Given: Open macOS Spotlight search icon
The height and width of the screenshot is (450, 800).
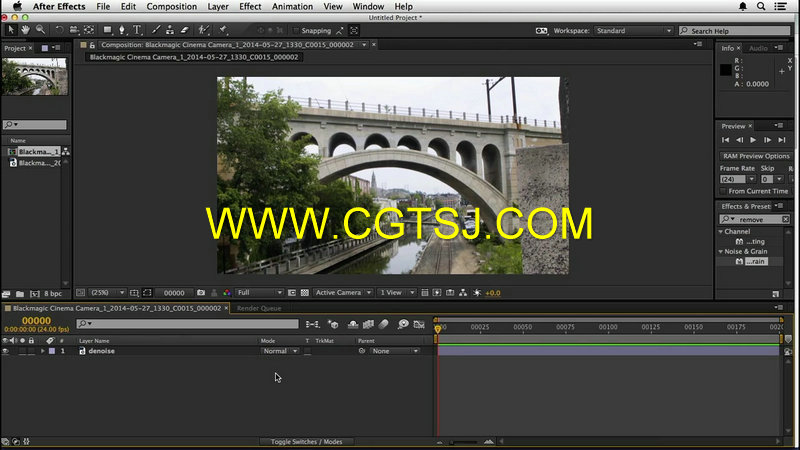Looking at the screenshot, I should pyautogui.click(x=761, y=7).
